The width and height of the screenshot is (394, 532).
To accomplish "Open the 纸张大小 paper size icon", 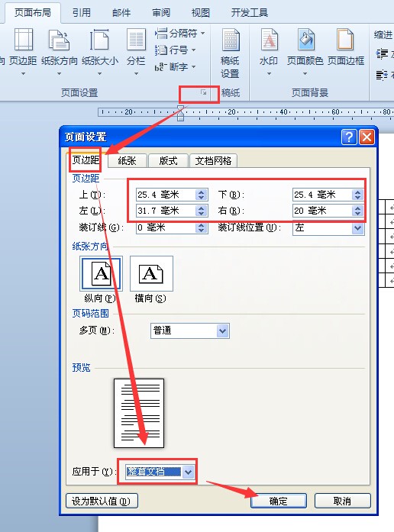I will point(99,52).
